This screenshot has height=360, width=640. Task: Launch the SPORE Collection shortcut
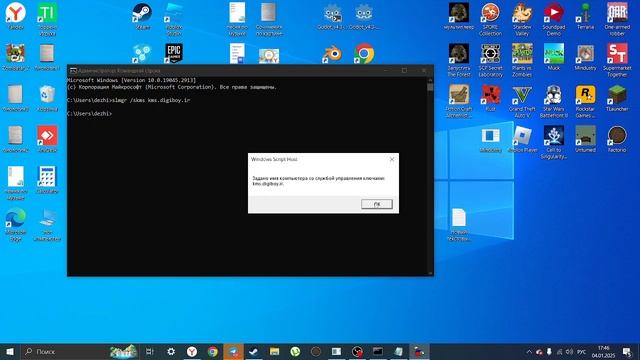coord(490,19)
